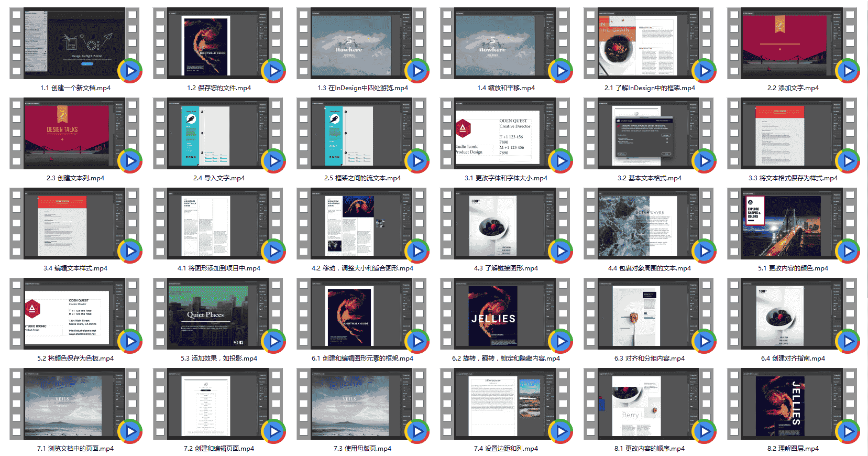868x456 pixels.
Task: Click the file name 1.1 创建一个新文档.mp4
Action: (75, 88)
